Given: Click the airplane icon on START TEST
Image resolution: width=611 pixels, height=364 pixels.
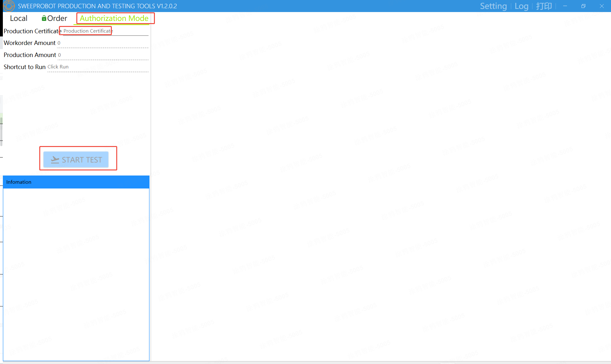Looking at the screenshot, I should point(55,160).
